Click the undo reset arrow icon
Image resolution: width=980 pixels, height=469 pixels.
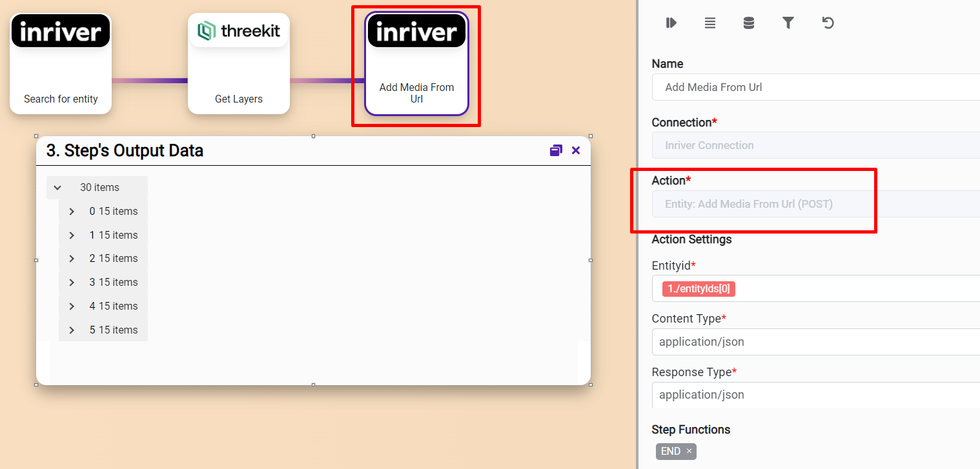point(828,23)
